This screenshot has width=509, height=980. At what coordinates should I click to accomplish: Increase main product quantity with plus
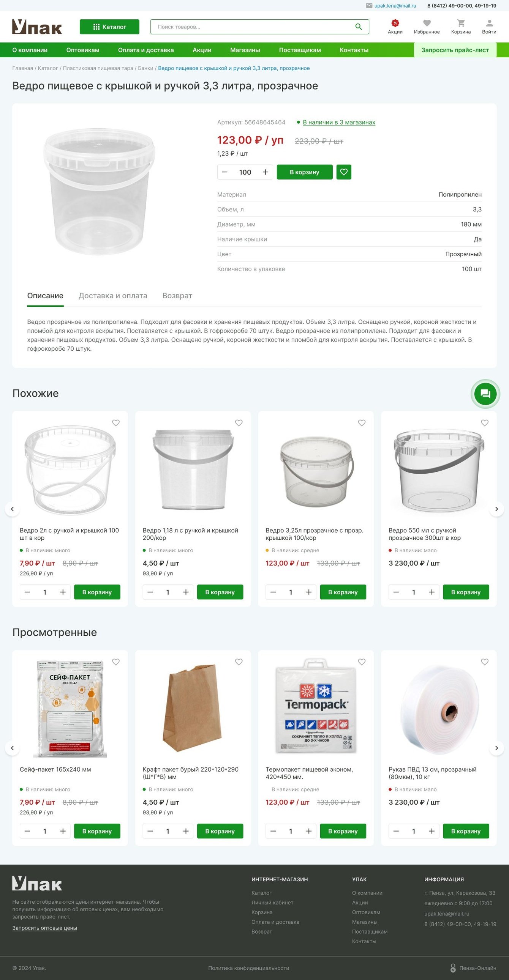tap(266, 172)
